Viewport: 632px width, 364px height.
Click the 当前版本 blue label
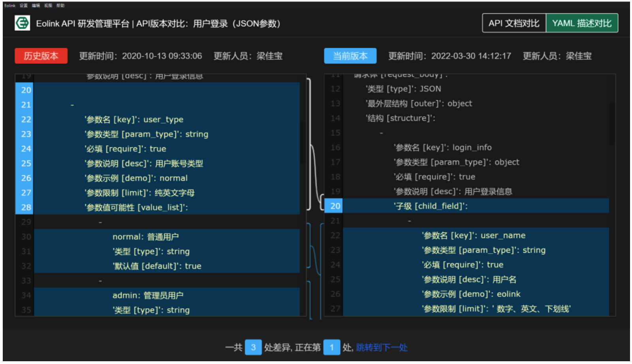350,56
